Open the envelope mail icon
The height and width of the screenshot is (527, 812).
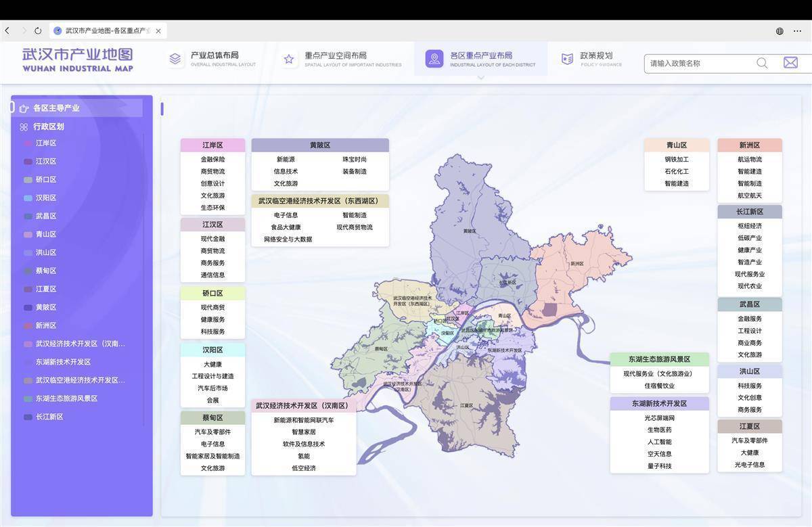tap(790, 63)
